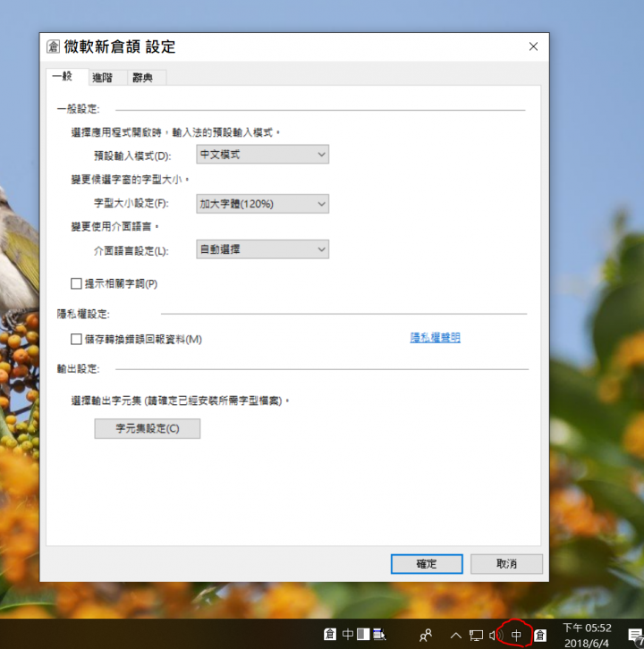
Task: Open the 預設輸入模式 dropdown showing 中文模式
Action: point(263,154)
